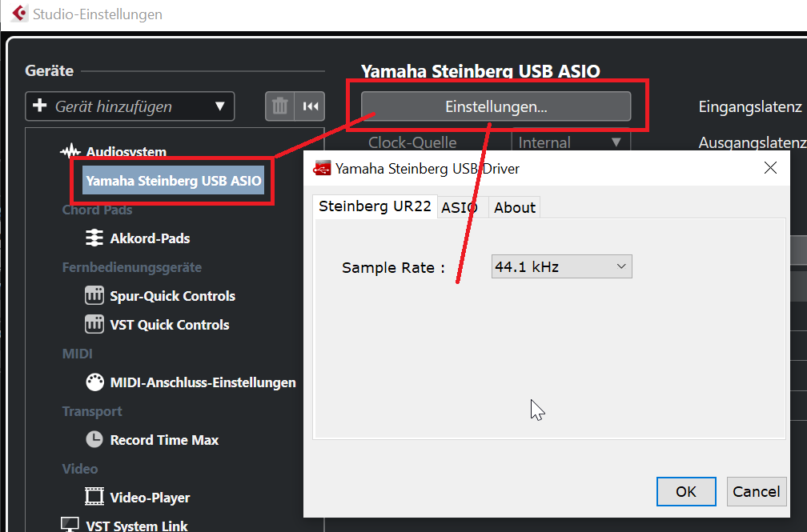Image resolution: width=807 pixels, height=532 pixels.
Task: Click the Sample Rate label
Action: (x=392, y=267)
